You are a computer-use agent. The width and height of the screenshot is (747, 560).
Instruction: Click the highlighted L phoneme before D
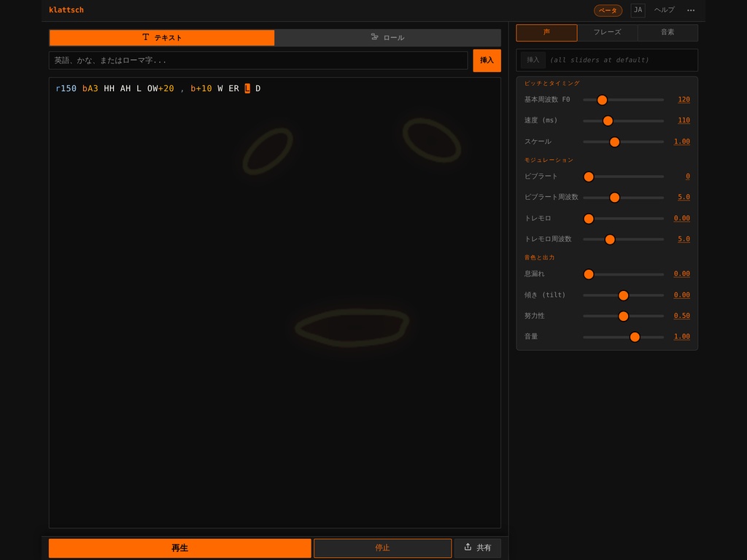(x=247, y=88)
